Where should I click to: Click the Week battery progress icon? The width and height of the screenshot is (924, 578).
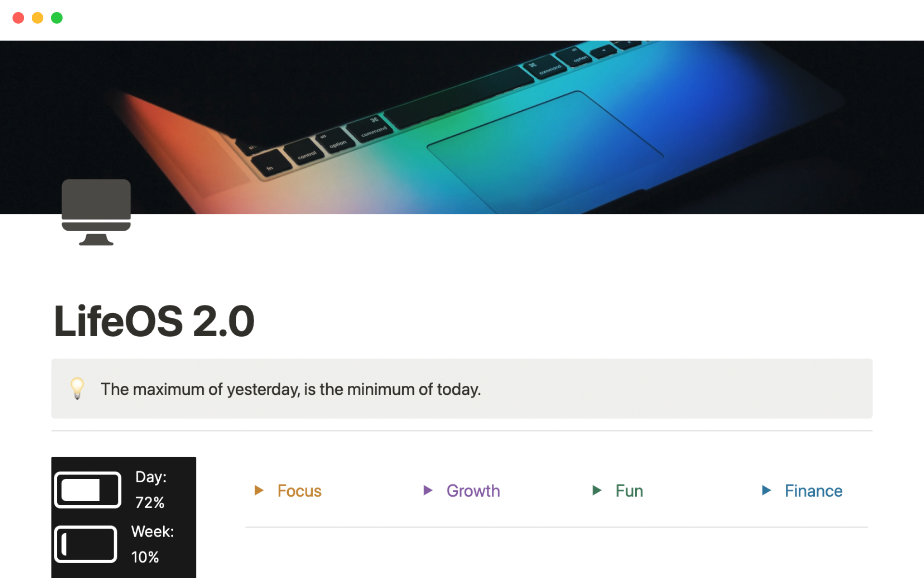point(86,544)
